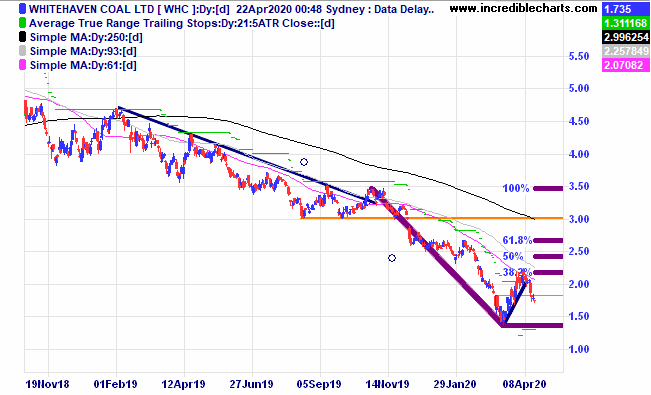Click the magenta 61-day MA legend marker
651x395 pixels.
(22, 65)
